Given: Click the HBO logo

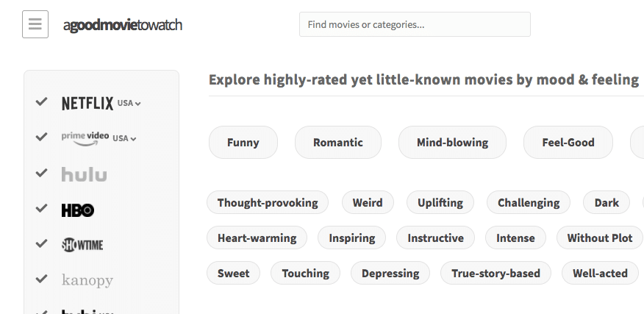Looking at the screenshot, I should tap(78, 210).
